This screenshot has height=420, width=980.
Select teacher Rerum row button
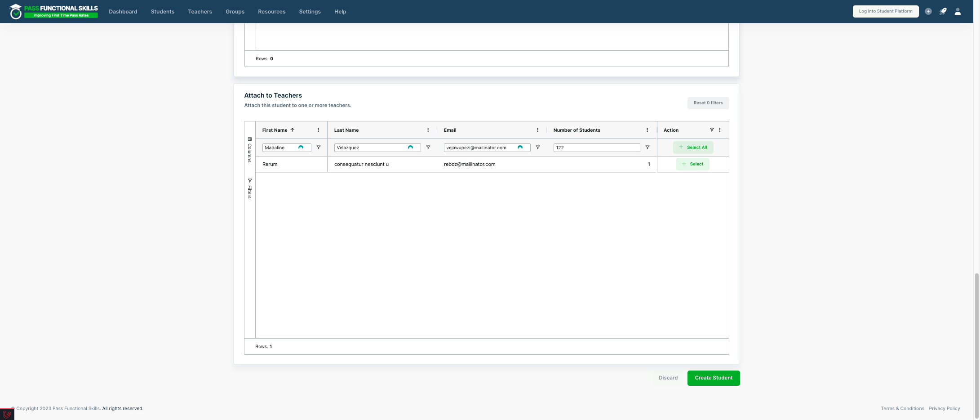692,164
